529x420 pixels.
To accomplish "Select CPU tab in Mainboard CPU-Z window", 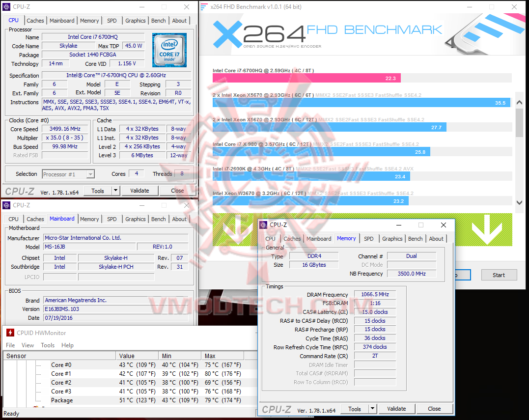I will tap(13, 219).
